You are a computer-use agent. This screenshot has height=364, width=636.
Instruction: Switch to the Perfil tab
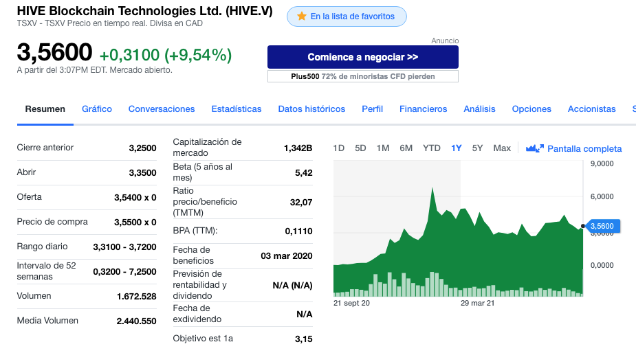[373, 109]
